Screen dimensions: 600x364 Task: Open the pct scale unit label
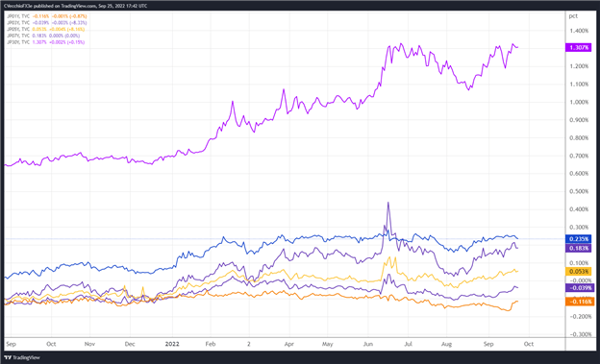click(573, 16)
